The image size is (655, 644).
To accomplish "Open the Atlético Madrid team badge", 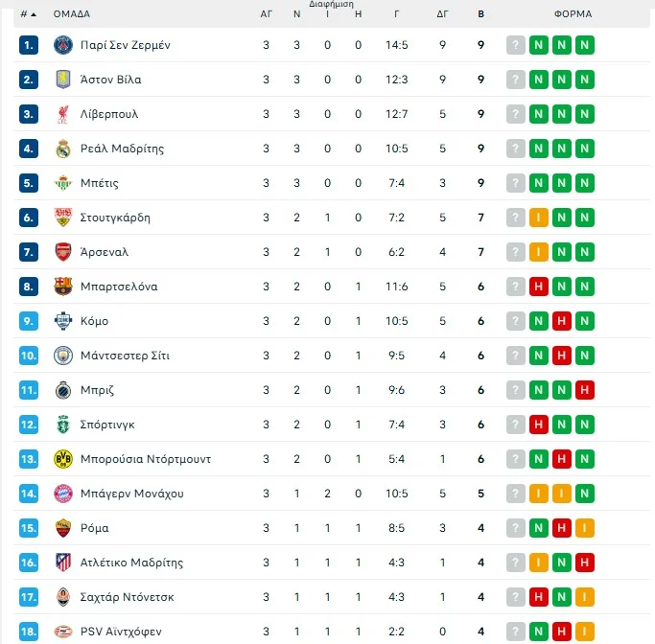I will (63, 563).
